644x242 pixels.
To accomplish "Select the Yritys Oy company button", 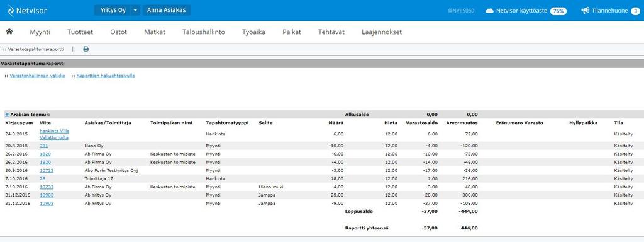I will click(x=113, y=10).
